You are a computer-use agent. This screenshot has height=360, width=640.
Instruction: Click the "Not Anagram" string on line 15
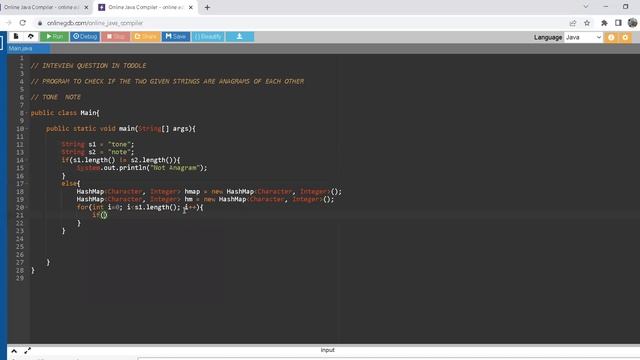[x=175, y=168]
